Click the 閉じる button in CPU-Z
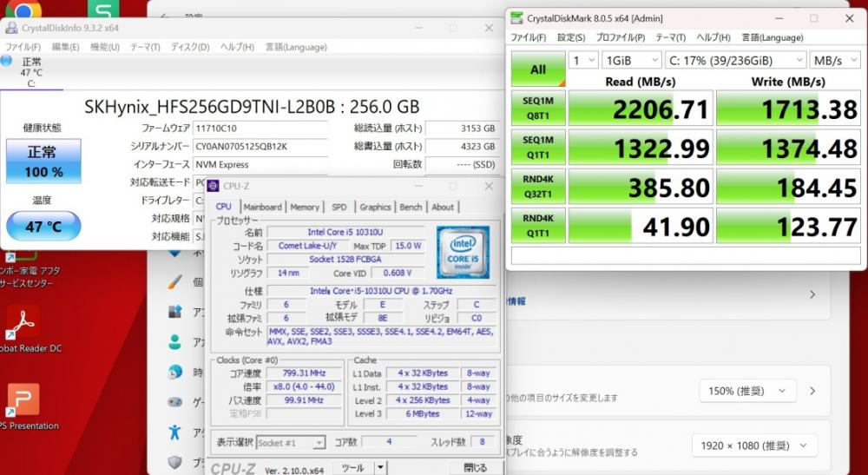 (x=475, y=468)
